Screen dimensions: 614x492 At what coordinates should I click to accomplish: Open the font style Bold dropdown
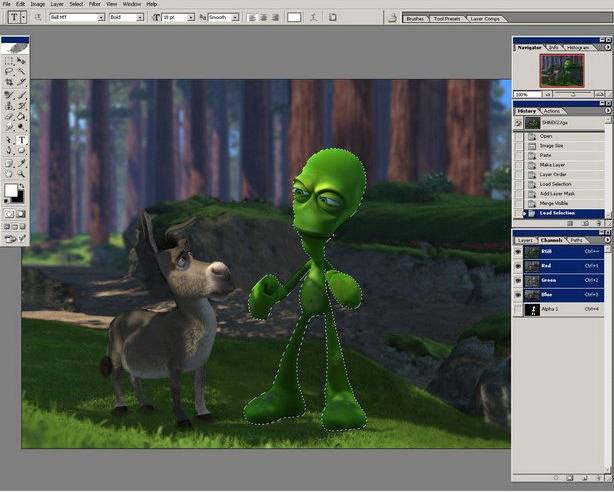[x=140, y=18]
